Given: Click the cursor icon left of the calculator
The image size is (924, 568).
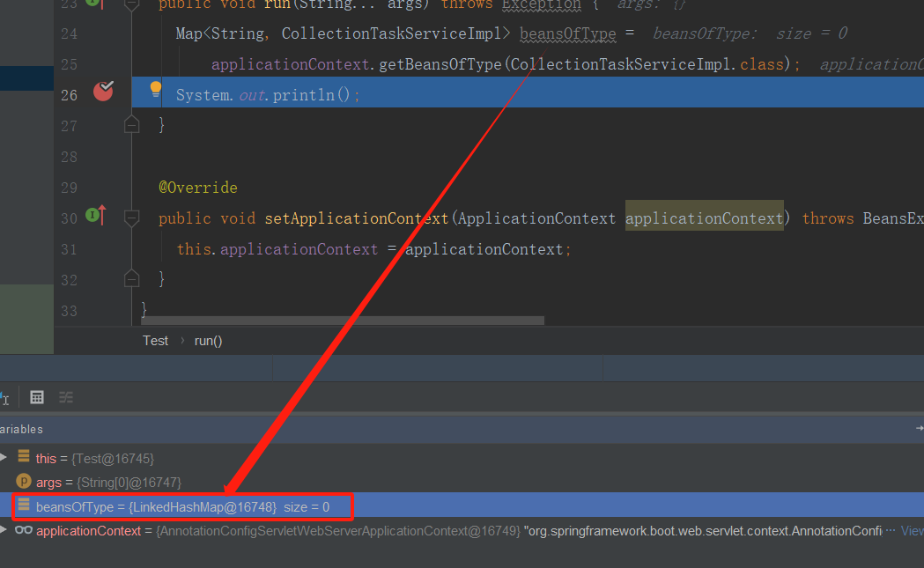Looking at the screenshot, I should tap(4, 398).
